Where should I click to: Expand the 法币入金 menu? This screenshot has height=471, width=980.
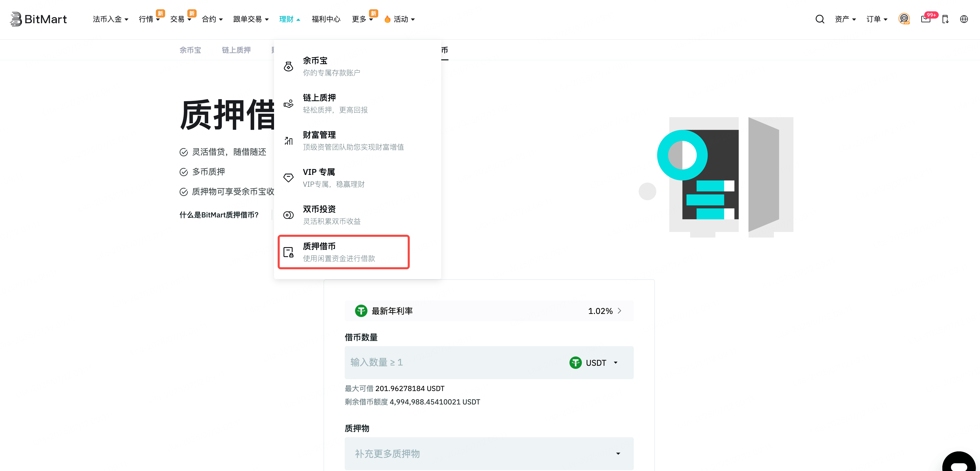click(110, 19)
